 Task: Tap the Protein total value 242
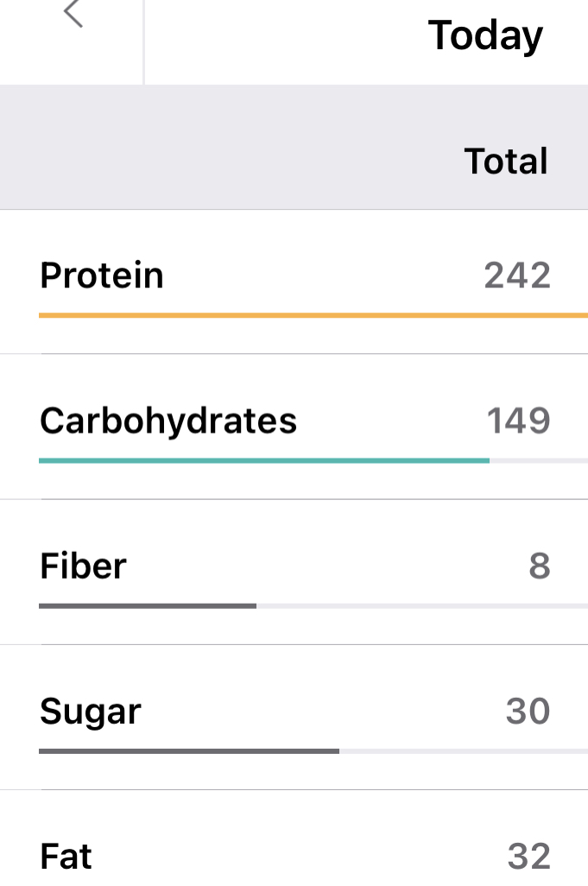click(x=517, y=275)
